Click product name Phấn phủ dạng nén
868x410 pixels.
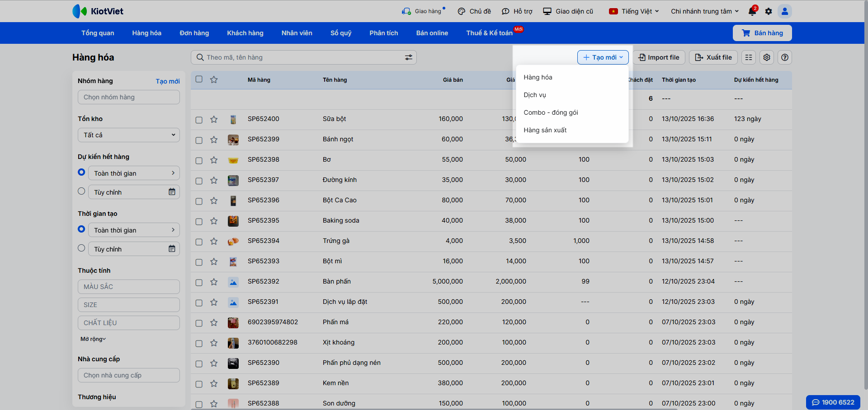point(352,363)
